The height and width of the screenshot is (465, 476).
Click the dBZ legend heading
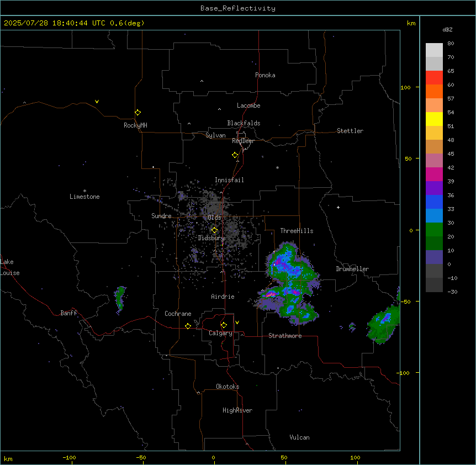coord(447,30)
